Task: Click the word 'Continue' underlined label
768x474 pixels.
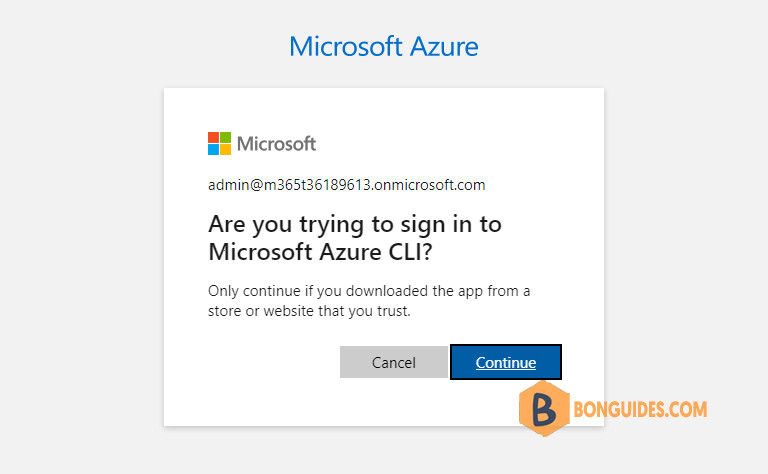Action: coord(505,362)
